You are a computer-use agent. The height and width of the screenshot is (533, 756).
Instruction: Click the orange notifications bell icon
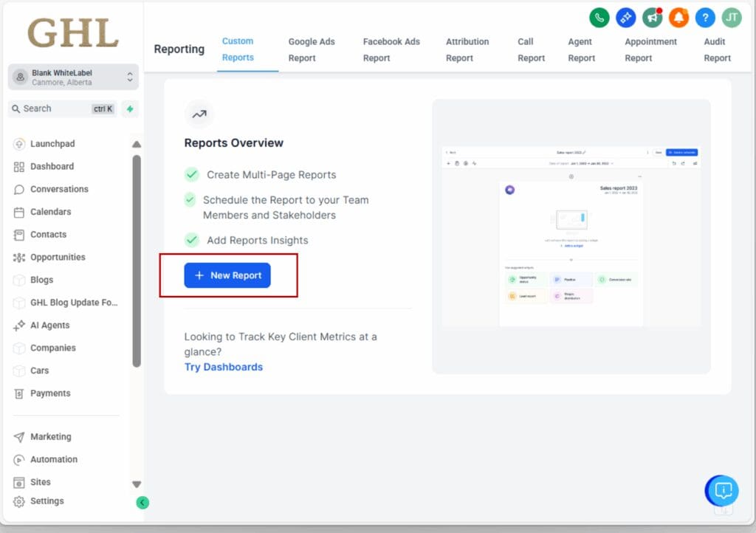coord(678,17)
